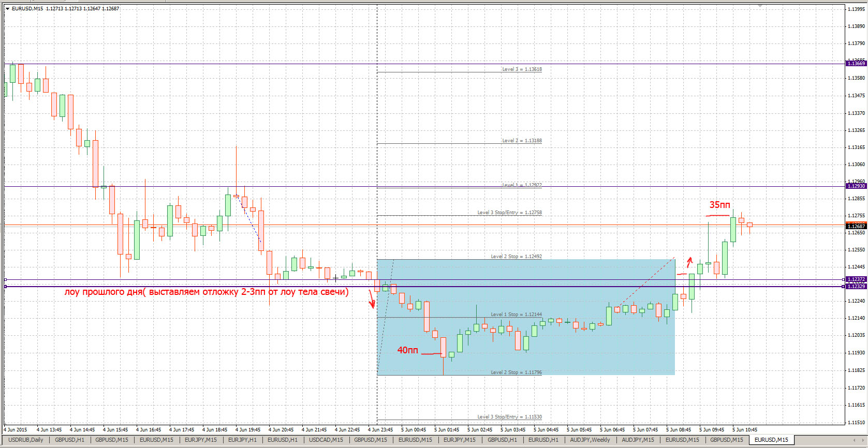
Task: Click the 'Level 2 Stop = 1.11796' label
Action: point(516,372)
